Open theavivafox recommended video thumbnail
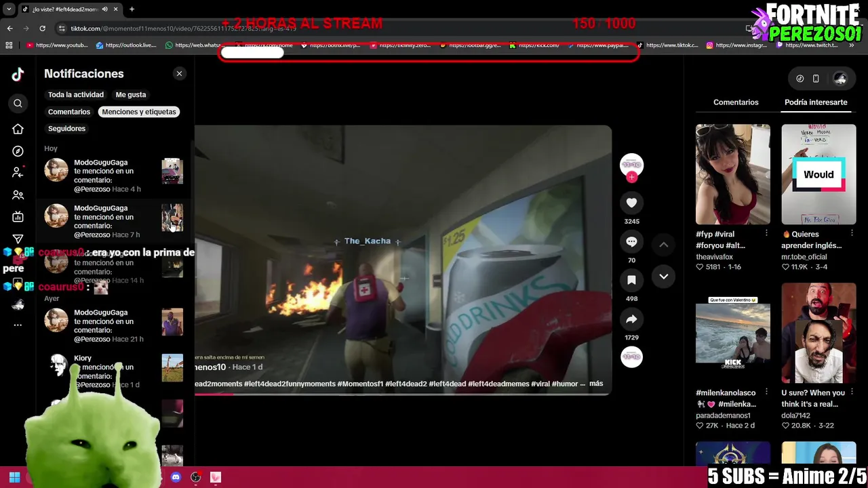 coord(733,174)
